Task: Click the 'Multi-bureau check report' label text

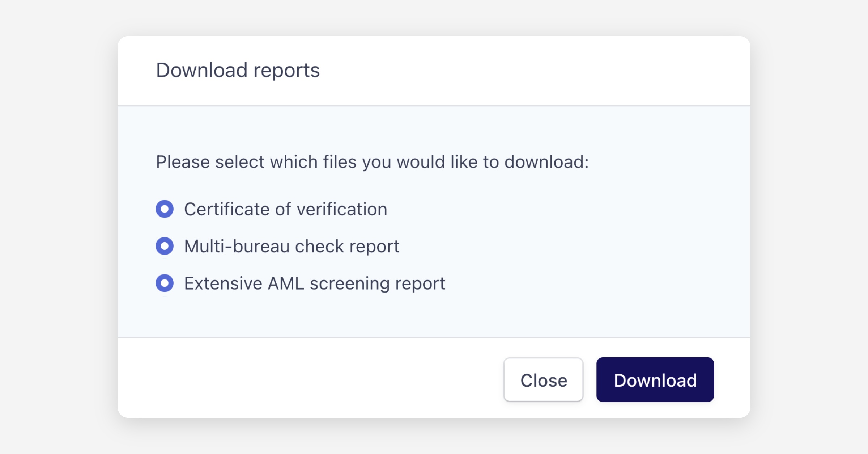Action: pyautogui.click(x=292, y=247)
